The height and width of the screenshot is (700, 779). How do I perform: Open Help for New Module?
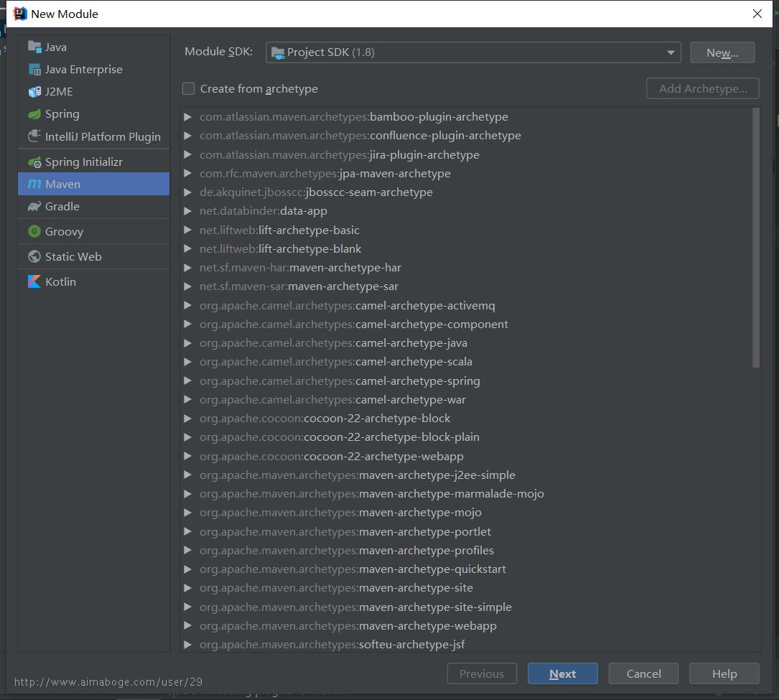point(724,673)
